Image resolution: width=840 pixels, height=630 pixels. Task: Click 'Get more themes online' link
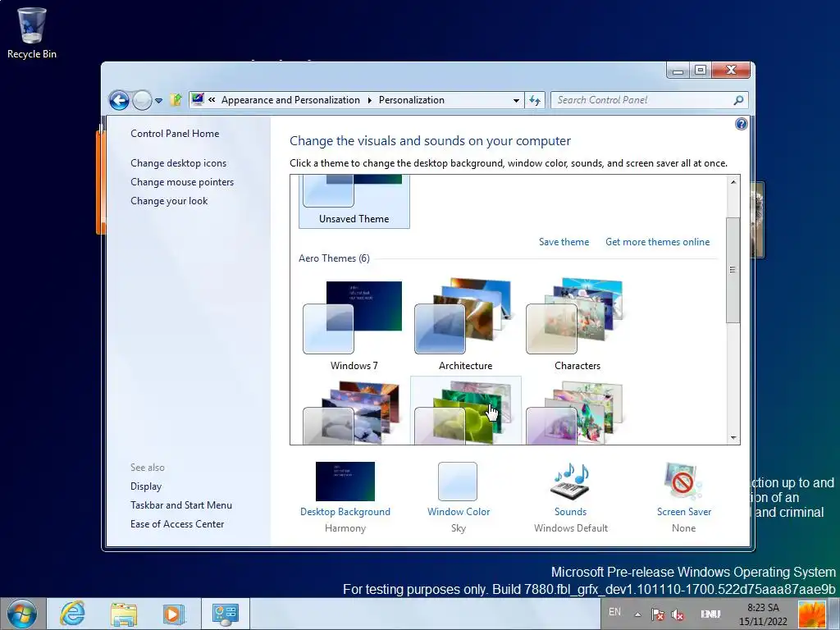657,242
